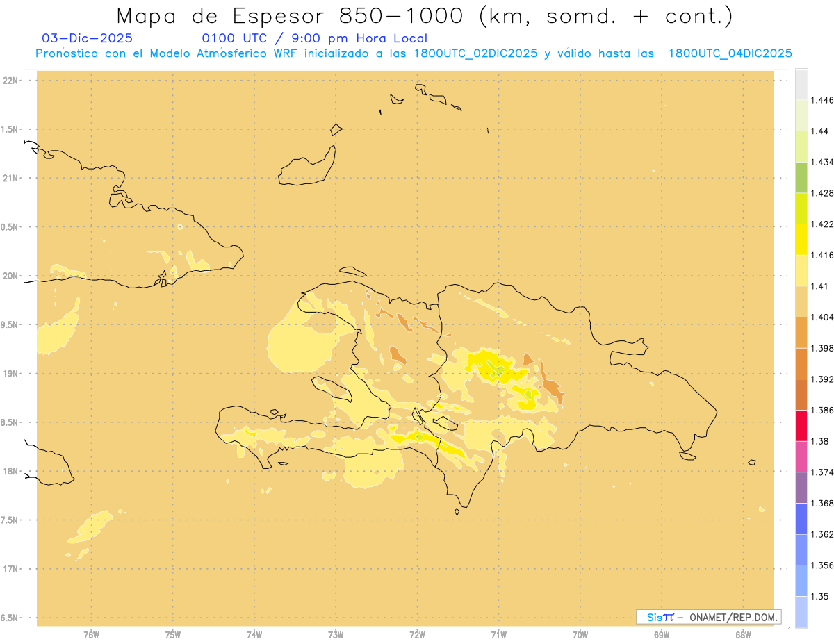The width and height of the screenshot is (834, 644).
Task: Click the 70W longitude label
Action: coord(580,634)
